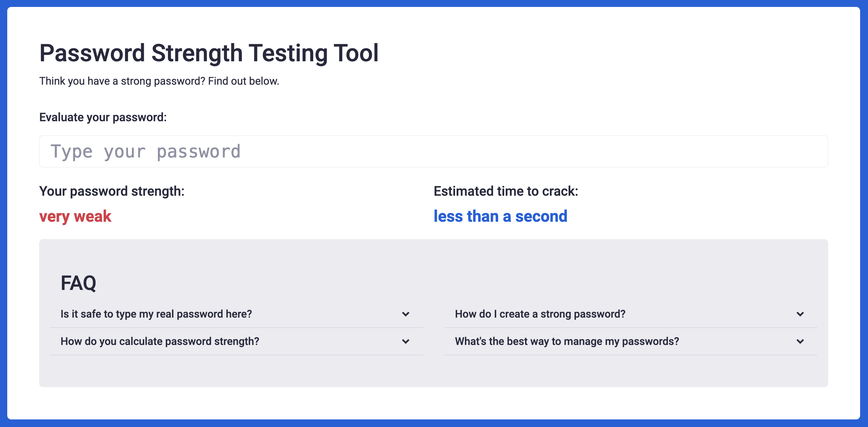
Task: Click the chevron for the password strength calculation question
Action: pos(406,341)
